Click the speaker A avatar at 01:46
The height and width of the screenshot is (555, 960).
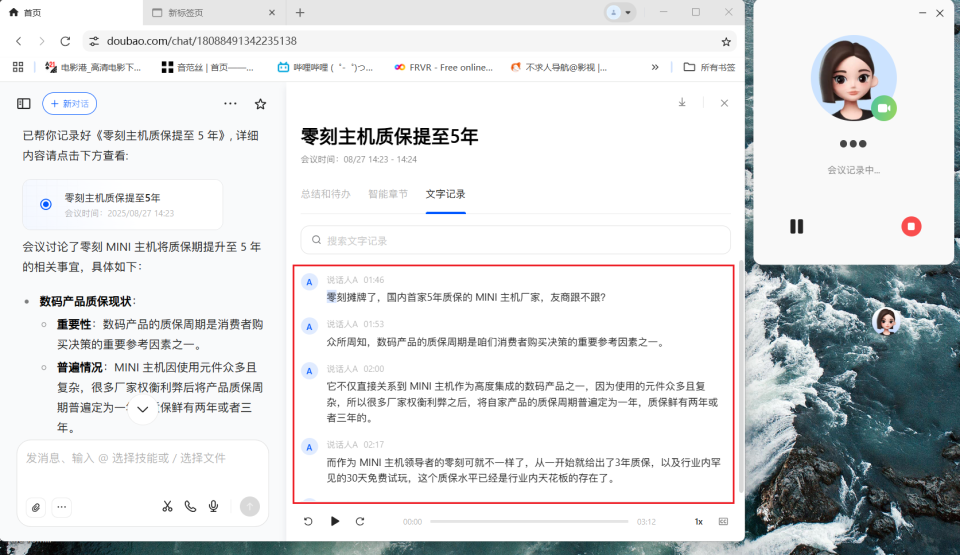coord(309,282)
